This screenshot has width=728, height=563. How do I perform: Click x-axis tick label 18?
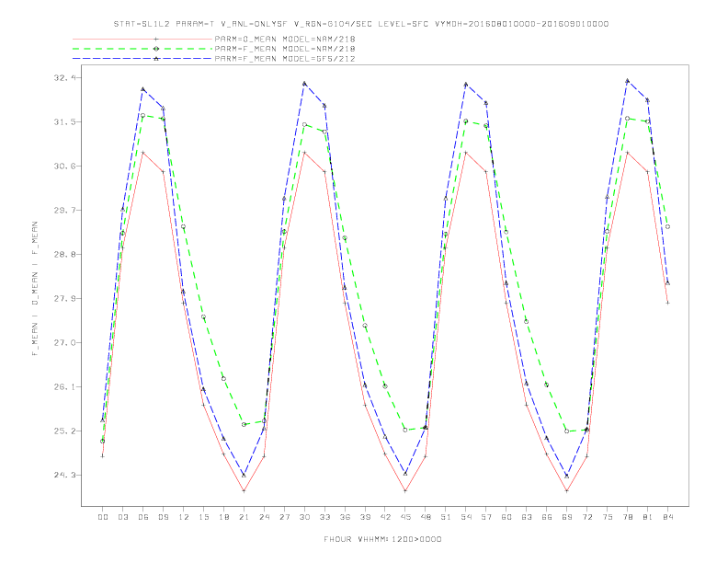pyautogui.click(x=223, y=517)
